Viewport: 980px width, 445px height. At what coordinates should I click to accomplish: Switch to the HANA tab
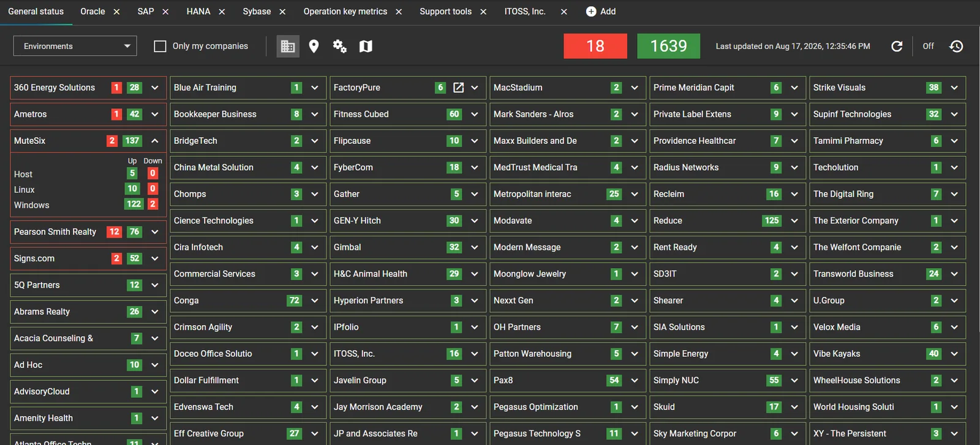(x=198, y=12)
